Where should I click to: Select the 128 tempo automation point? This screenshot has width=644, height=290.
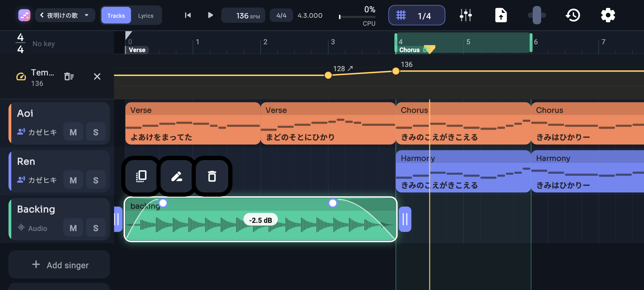coord(328,75)
